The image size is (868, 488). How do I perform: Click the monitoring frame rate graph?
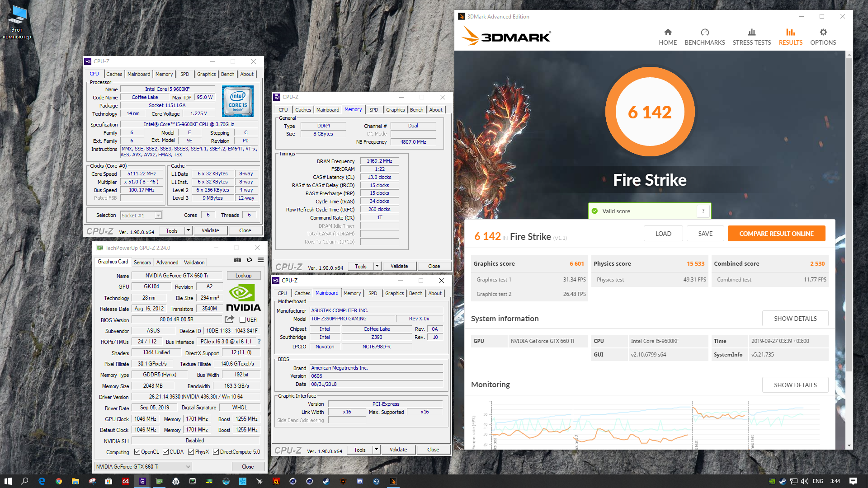click(650, 425)
